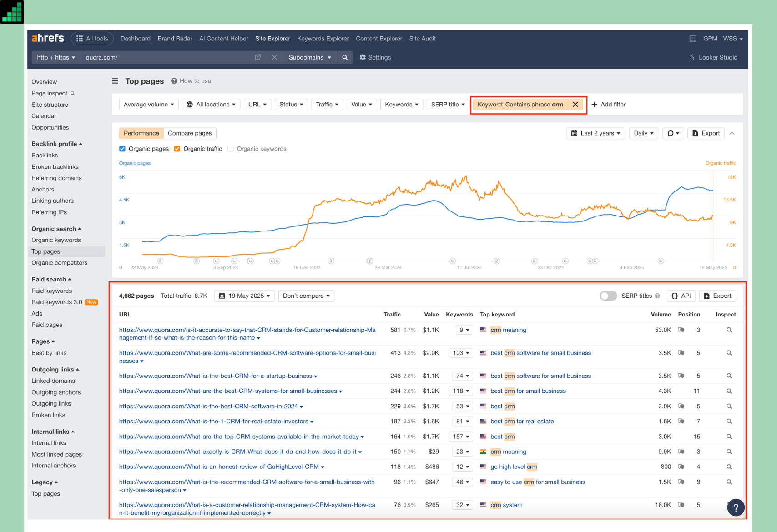Viewport: 777px width, 532px height.
Task: Toggle the SERP titles switch
Action: coord(608,296)
